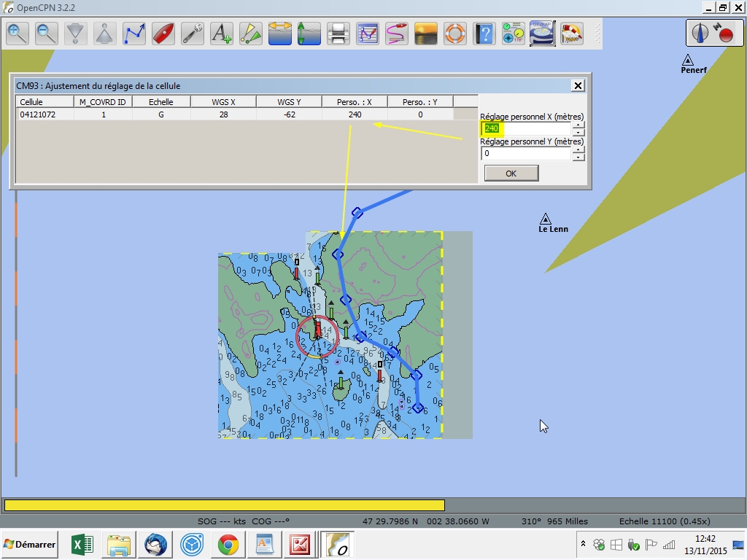Select cell row 04121072 in the table

(x=38, y=114)
